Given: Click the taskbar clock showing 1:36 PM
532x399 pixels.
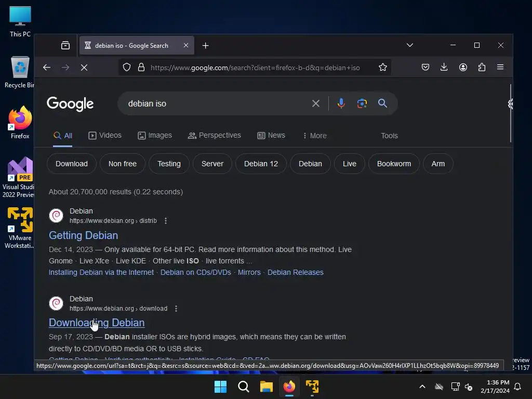Looking at the screenshot, I should [495, 387].
